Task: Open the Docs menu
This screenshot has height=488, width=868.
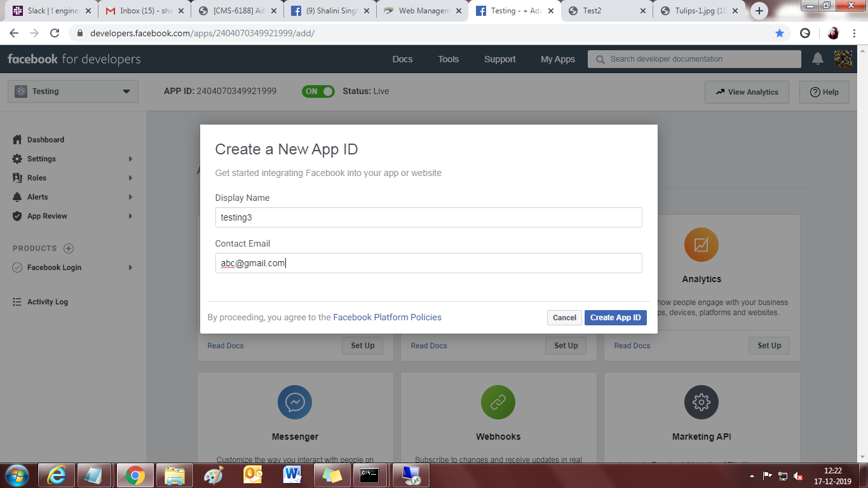Action: (402, 59)
